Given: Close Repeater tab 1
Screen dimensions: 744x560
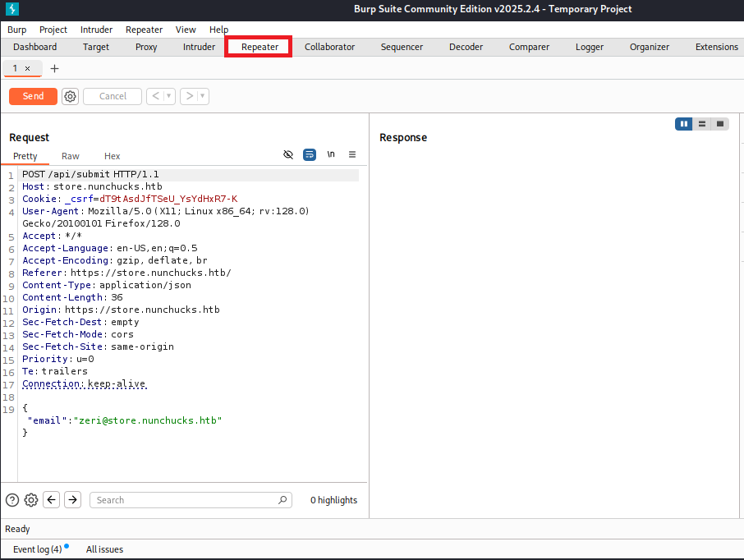Looking at the screenshot, I should point(27,68).
